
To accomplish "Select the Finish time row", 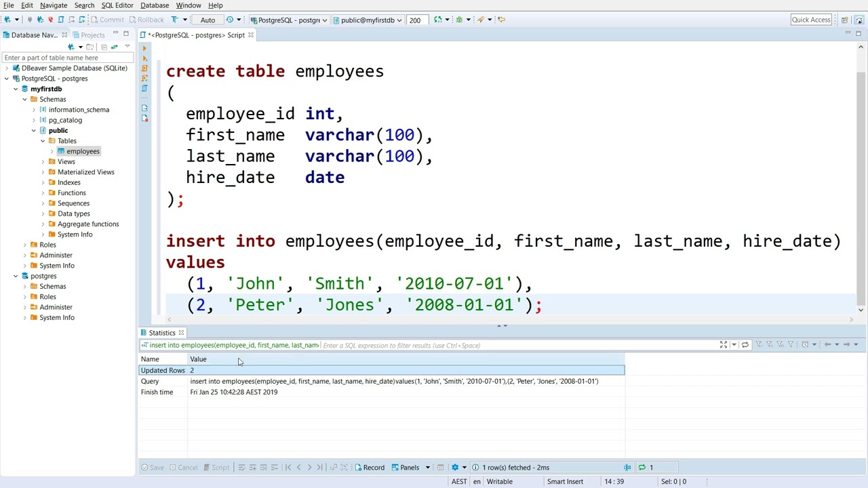I will click(x=382, y=392).
